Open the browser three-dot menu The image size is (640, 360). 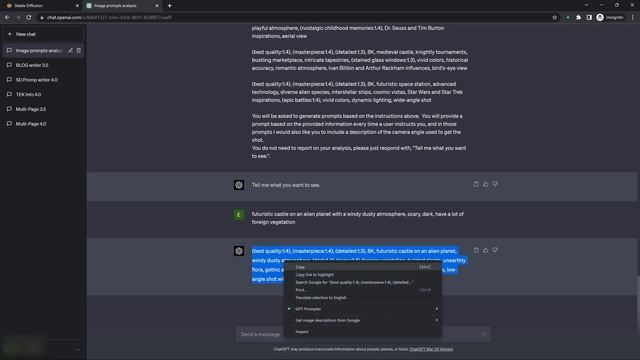click(633, 18)
